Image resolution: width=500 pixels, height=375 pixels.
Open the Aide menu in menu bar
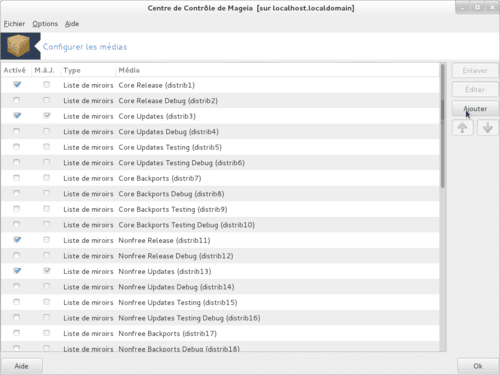(x=72, y=24)
